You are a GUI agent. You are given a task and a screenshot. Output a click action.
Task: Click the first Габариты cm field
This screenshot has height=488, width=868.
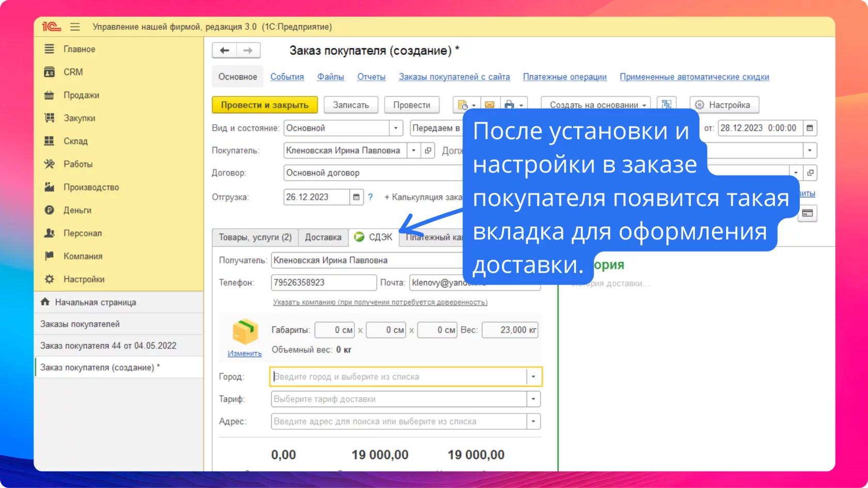pos(335,330)
